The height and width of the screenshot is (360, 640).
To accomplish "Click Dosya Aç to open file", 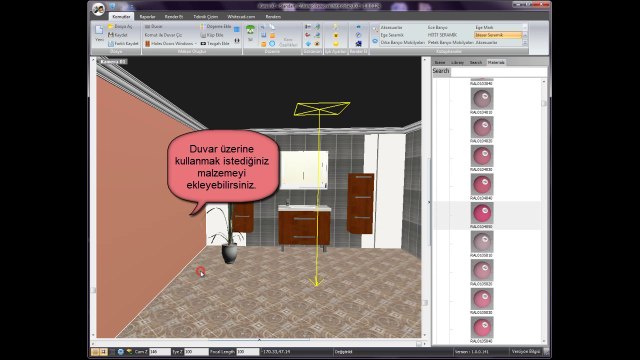I will pyautogui.click(x=120, y=27).
